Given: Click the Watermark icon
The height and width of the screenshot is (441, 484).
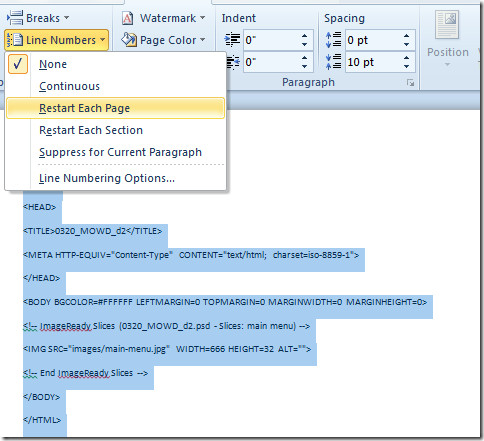Looking at the screenshot, I should (x=128, y=18).
